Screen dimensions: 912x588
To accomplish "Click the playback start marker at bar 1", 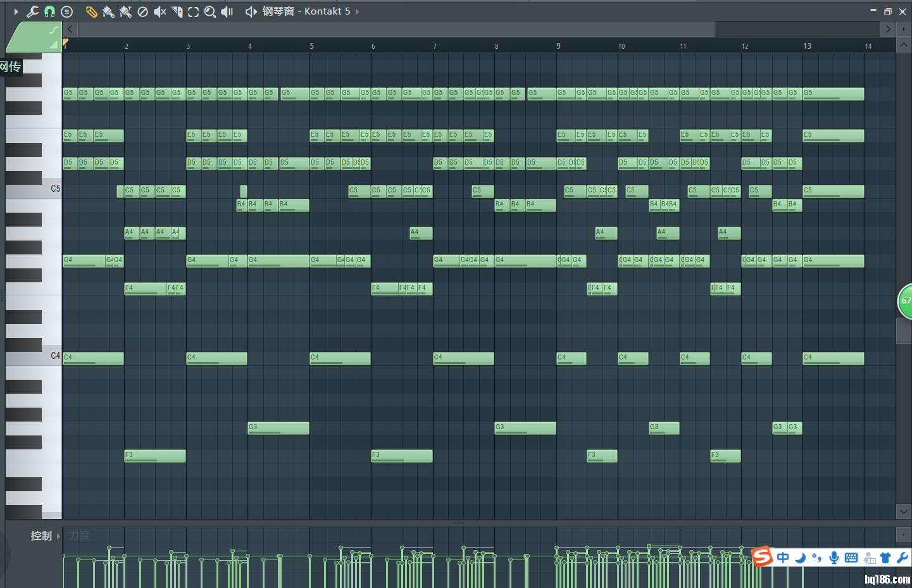I will [65, 42].
